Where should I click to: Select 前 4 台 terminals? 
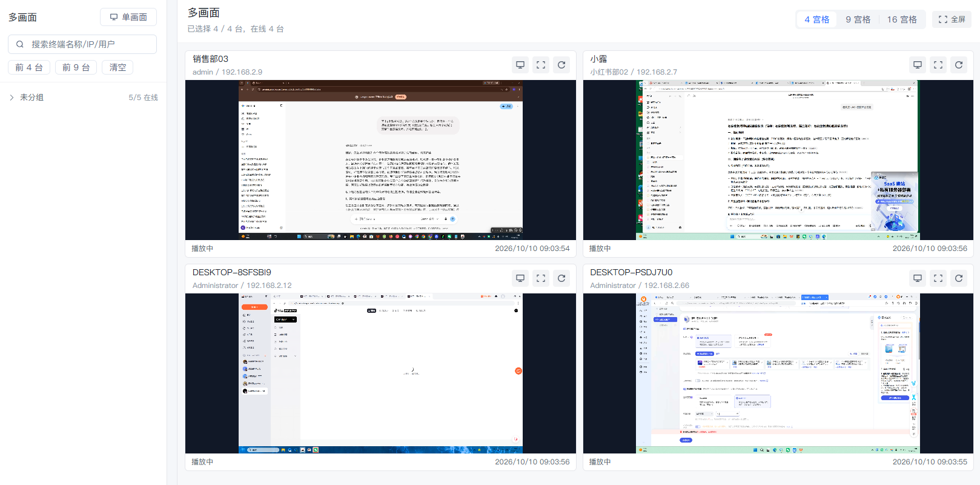point(29,67)
